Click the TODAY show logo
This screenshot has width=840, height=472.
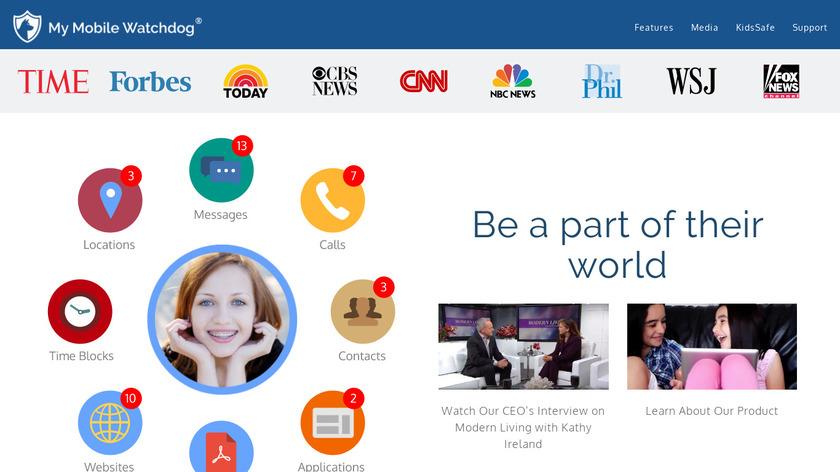point(245,81)
